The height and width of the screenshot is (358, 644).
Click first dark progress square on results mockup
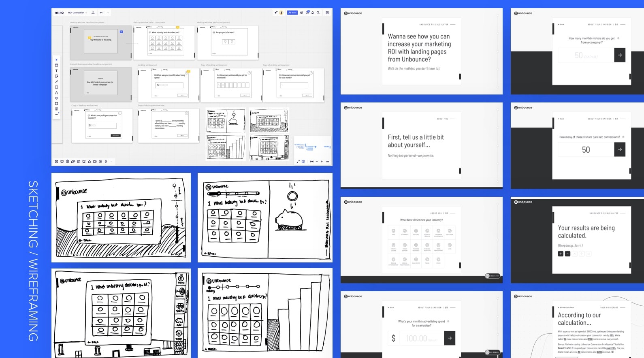tap(561, 254)
